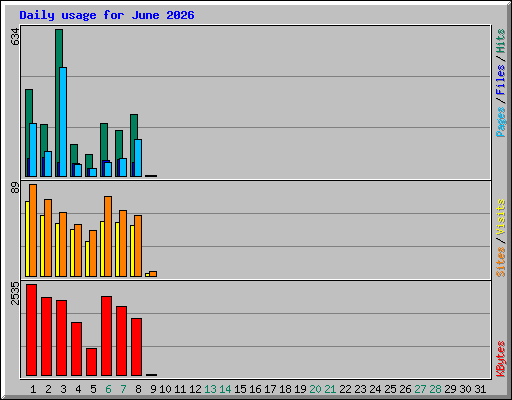Image resolution: width=512 pixels, height=400 pixels.
Task: Select the orange Sites bar for day 6
Action: tap(108, 236)
